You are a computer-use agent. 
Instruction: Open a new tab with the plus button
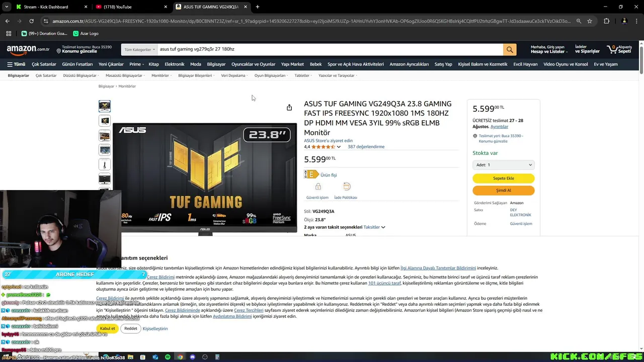tap(258, 7)
